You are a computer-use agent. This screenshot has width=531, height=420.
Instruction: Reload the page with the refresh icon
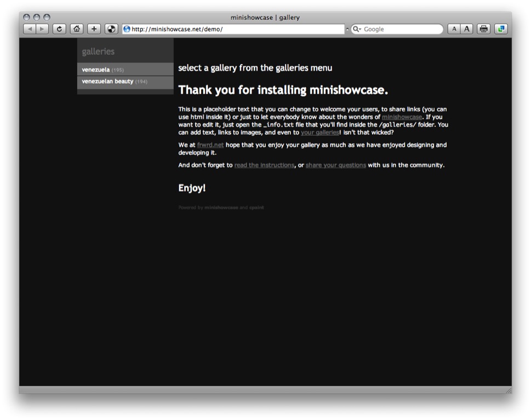point(59,29)
